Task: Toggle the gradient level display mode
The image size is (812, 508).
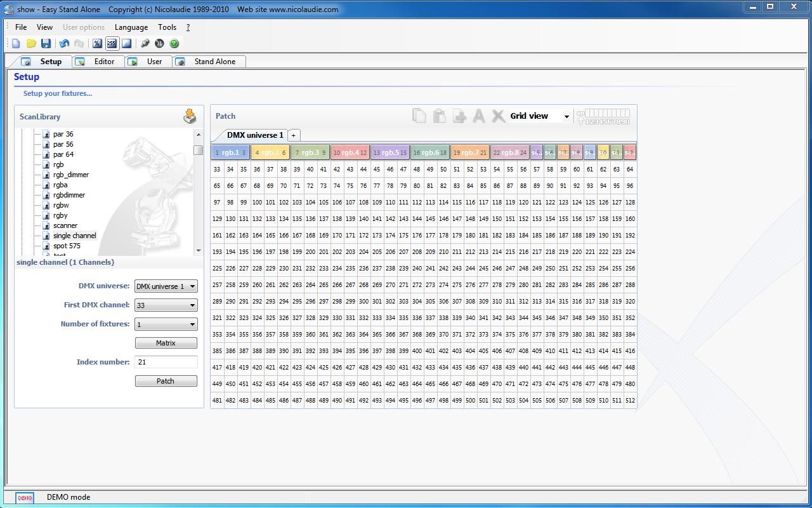Action: click(126, 44)
